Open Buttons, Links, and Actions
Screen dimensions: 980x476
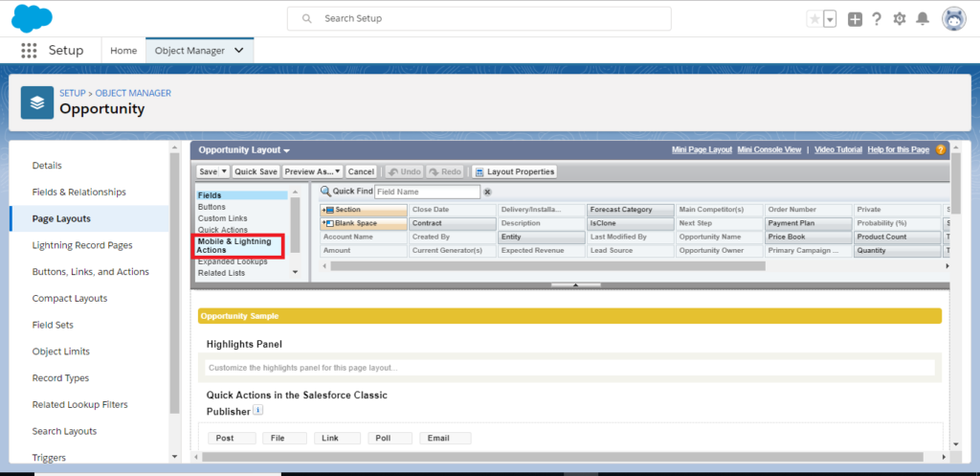click(x=91, y=272)
